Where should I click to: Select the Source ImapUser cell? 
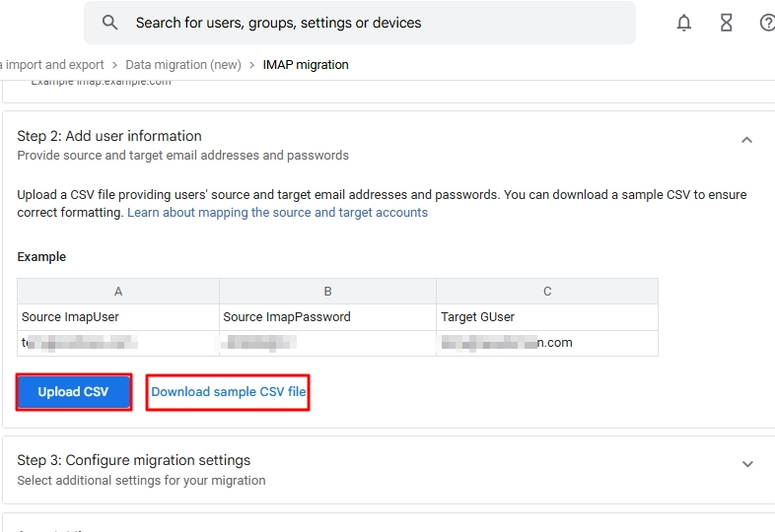[x=118, y=317]
